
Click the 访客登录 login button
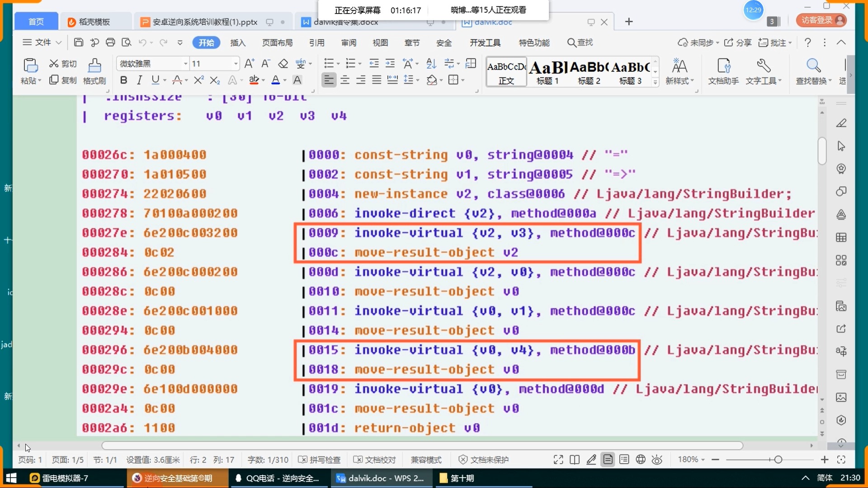(x=821, y=20)
